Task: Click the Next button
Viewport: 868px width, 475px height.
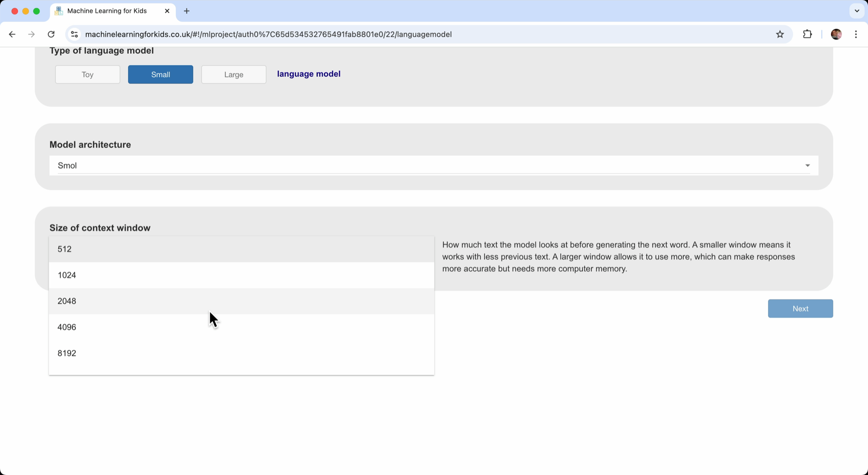Action: click(800, 308)
